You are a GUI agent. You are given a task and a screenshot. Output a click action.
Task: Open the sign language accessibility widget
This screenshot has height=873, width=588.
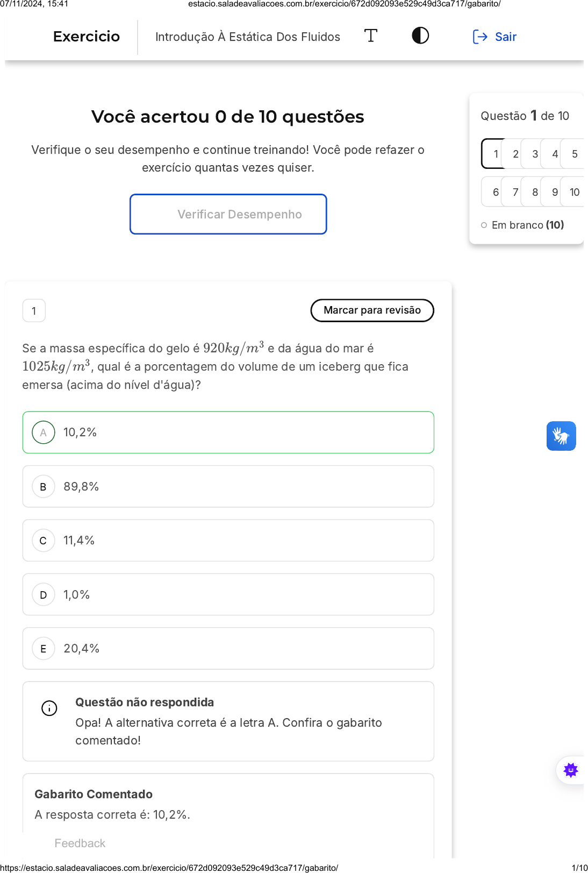[x=561, y=436]
